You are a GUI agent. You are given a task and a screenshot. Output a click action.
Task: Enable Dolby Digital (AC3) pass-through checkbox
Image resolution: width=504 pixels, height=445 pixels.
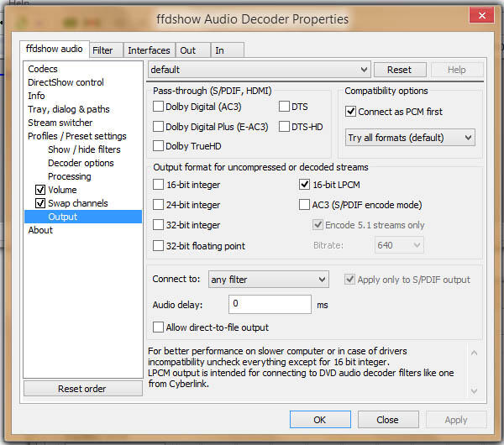click(159, 107)
